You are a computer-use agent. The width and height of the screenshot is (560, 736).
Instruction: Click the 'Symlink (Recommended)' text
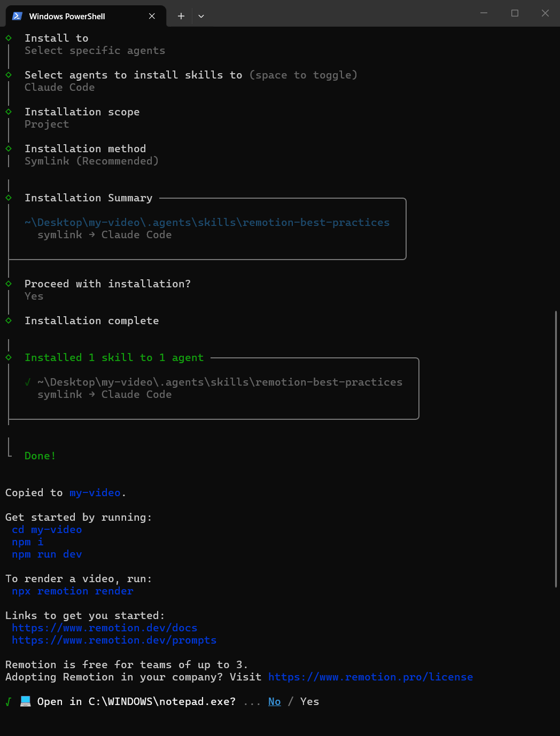(x=92, y=161)
